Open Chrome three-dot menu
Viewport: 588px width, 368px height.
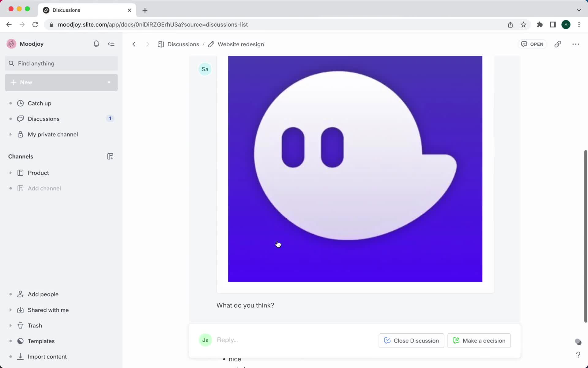[579, 25]
